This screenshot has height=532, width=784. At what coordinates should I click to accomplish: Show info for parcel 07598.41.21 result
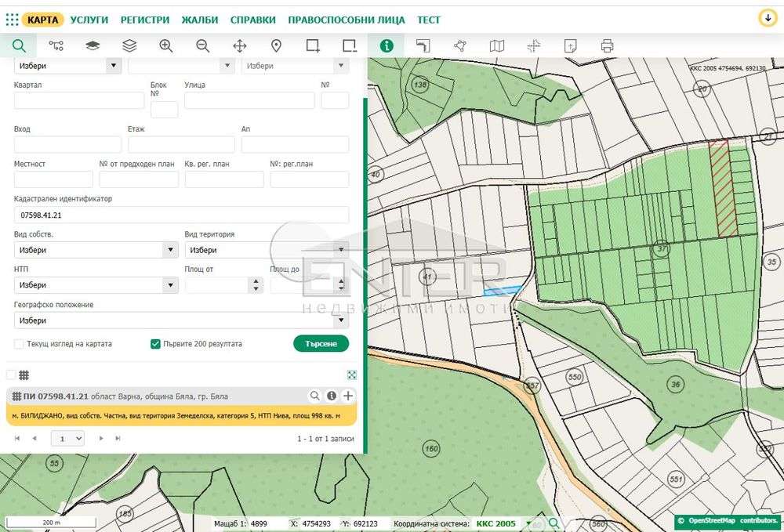click(x=332, y=396)
